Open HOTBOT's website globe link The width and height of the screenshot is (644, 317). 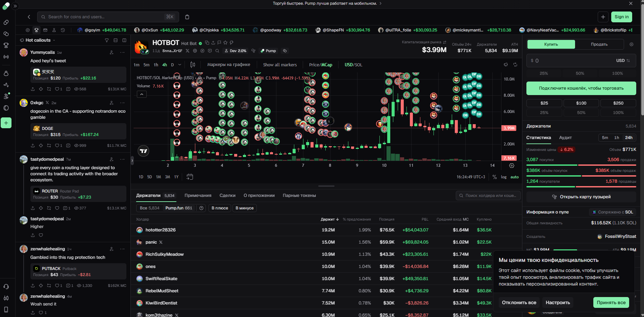[x=195, y=51]
